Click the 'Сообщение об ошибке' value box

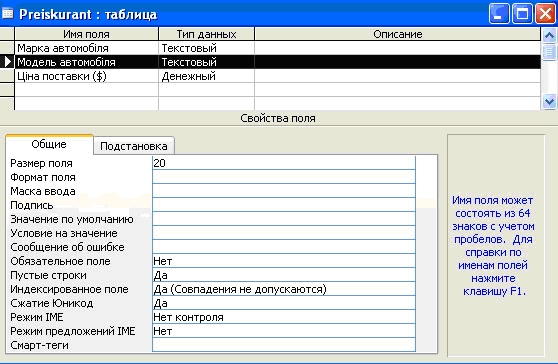(284, 247)
